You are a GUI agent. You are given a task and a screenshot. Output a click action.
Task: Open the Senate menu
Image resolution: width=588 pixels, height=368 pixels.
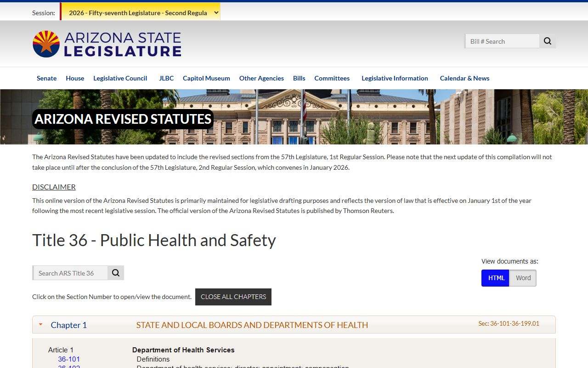pyautogui.click(x=46, y=78)
